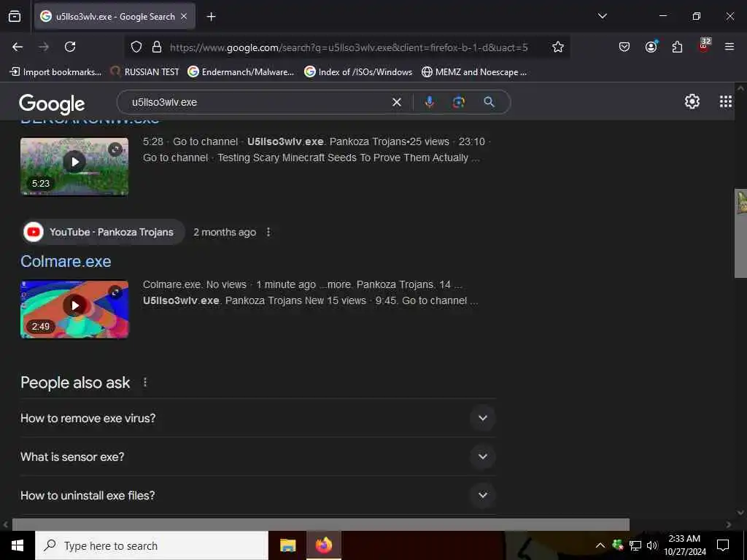Click the taskbar search box
Image resolution: width=747 pixels, height=560 pixels.
[x=152, y=545]
